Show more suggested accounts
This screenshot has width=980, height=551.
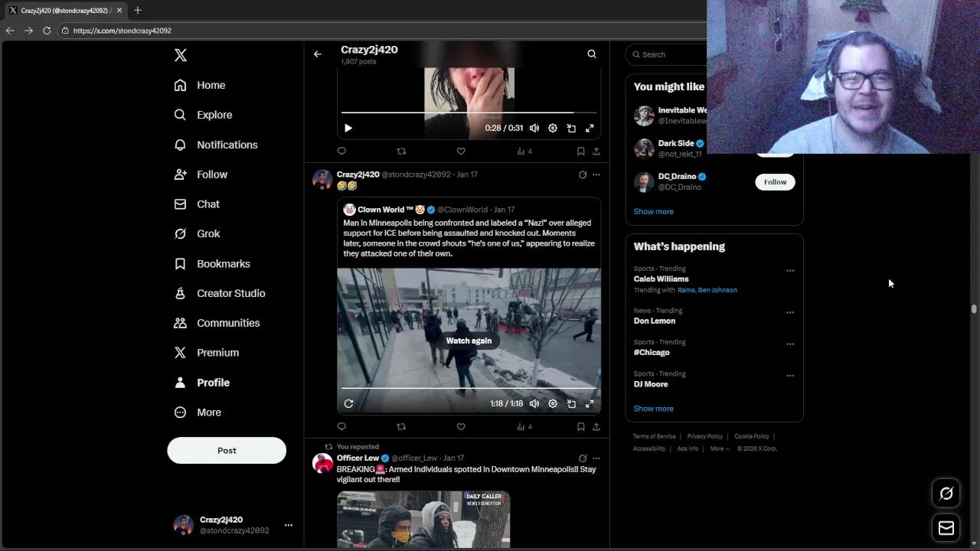pyautogui.click(x=653, y=211)
